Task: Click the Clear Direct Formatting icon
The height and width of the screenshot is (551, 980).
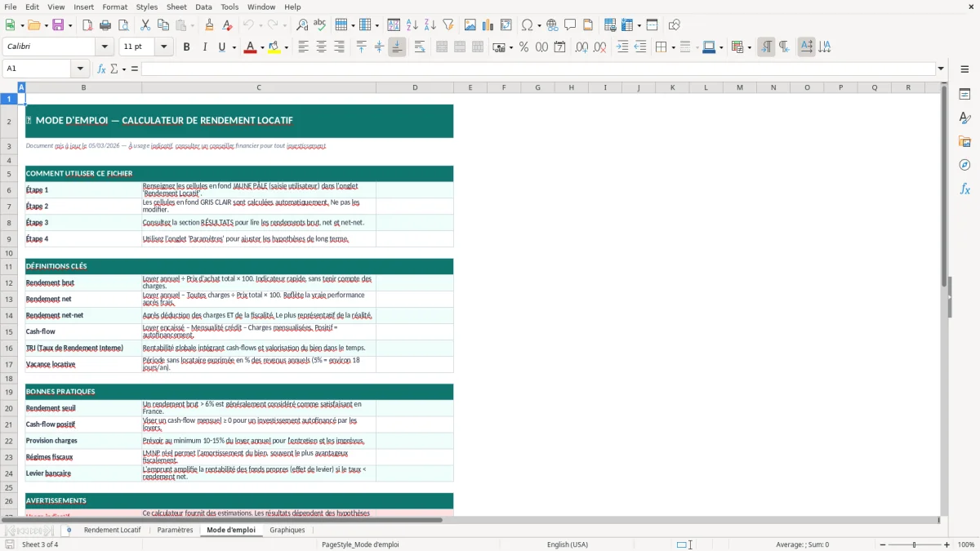Action: (228, 25)
